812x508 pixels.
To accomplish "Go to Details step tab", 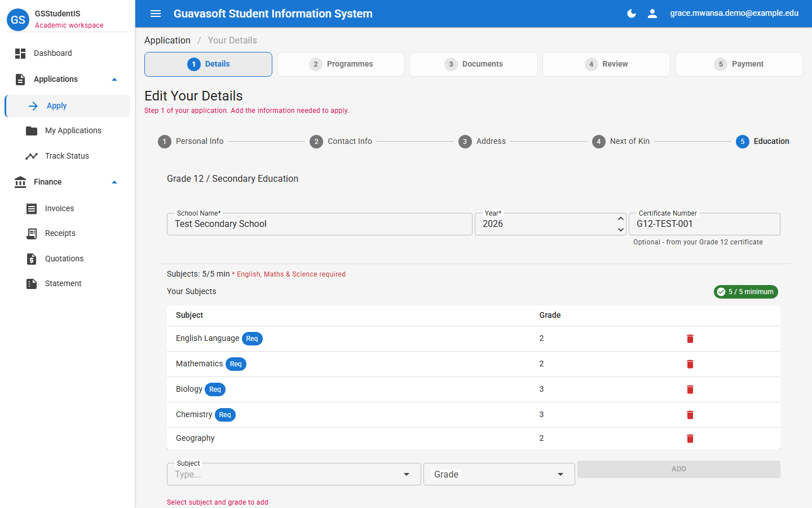I will [208, 64].
